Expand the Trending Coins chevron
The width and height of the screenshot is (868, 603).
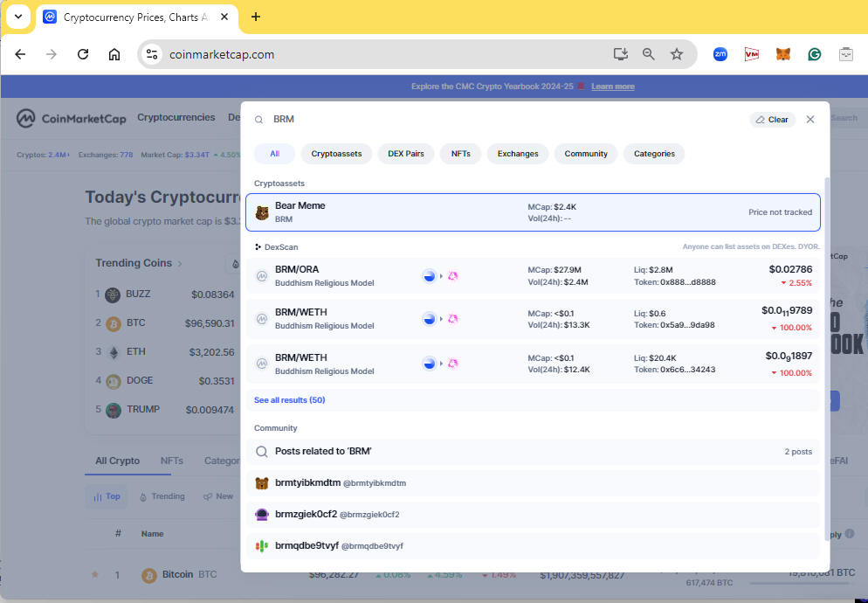point(180,264)
